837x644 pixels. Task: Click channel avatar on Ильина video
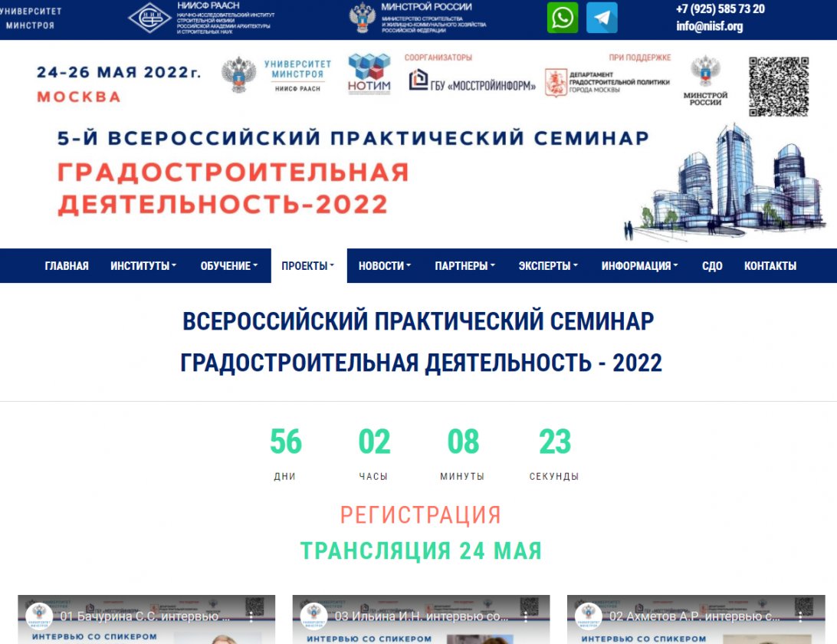pyautogui.click(x=314, y=616)
